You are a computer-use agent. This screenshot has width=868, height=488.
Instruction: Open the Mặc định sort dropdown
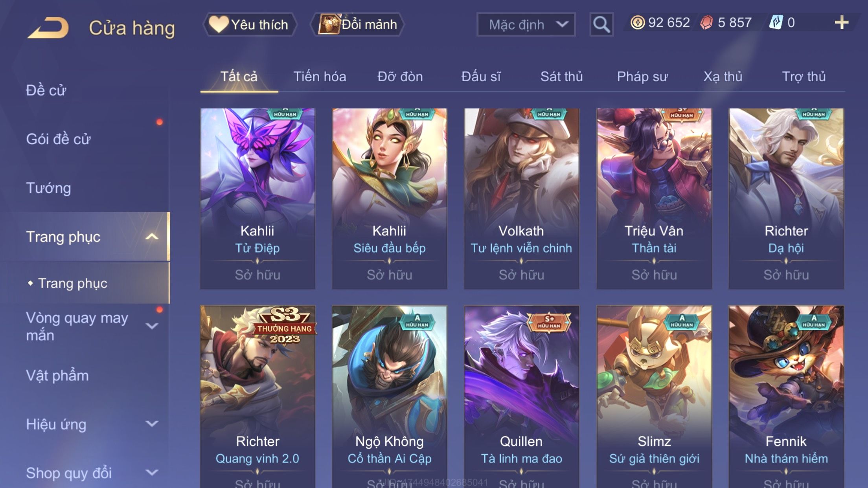526,24
